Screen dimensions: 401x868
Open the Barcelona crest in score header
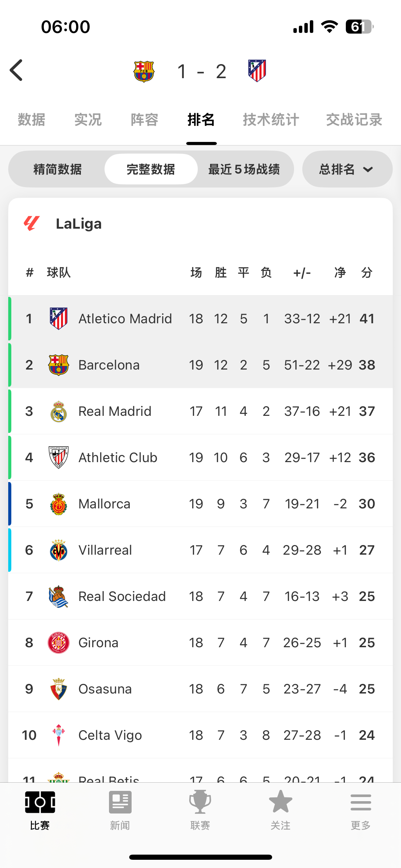click(144, 71)
